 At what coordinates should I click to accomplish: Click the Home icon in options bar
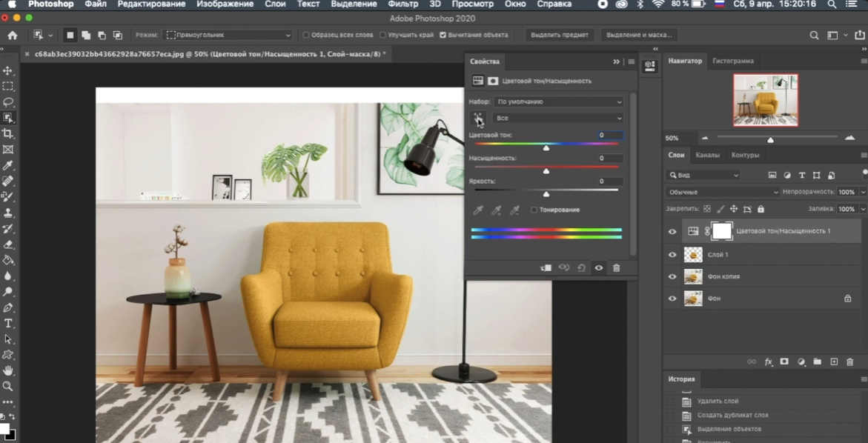[x=12, y=35]
